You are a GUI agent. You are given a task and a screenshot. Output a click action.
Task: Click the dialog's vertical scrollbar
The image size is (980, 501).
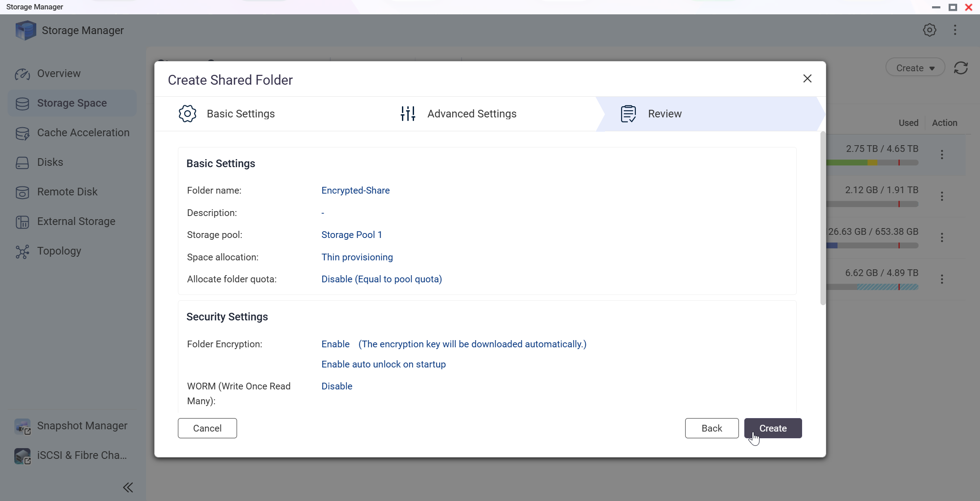pos(823,218)
